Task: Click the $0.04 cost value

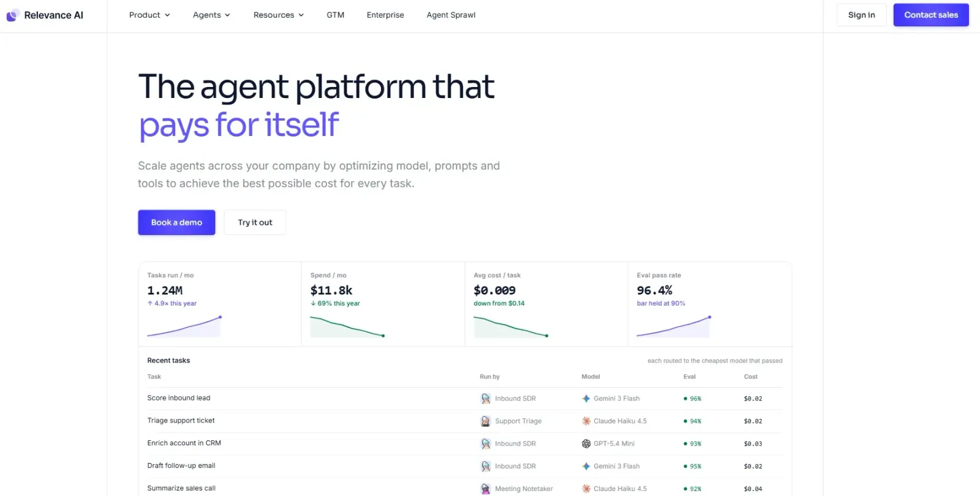Action: (753, 489)
